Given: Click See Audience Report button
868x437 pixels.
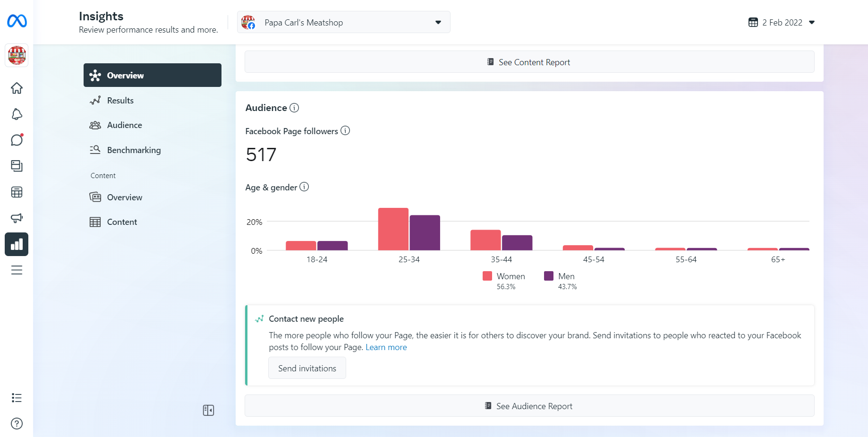Looking at the screenshot, I should 529,406.
